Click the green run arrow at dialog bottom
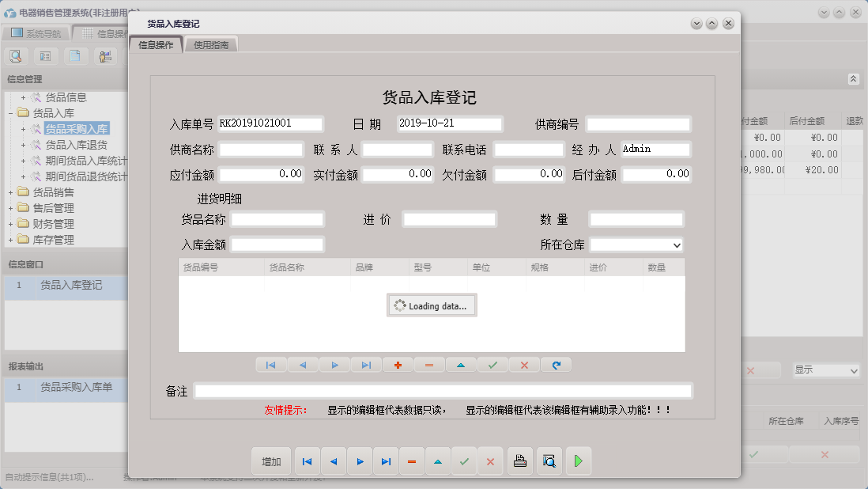The height and width of the screenshot is (489, 868). (578, 461)
